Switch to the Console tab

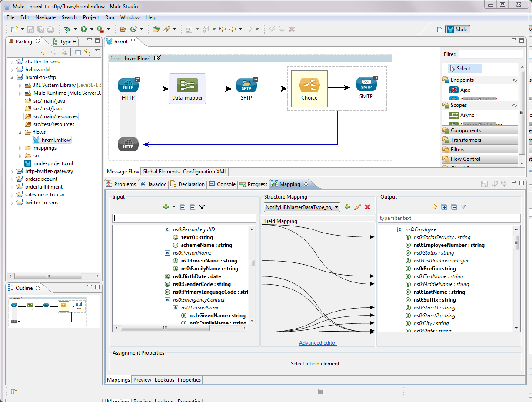click(x=222, y=184)
